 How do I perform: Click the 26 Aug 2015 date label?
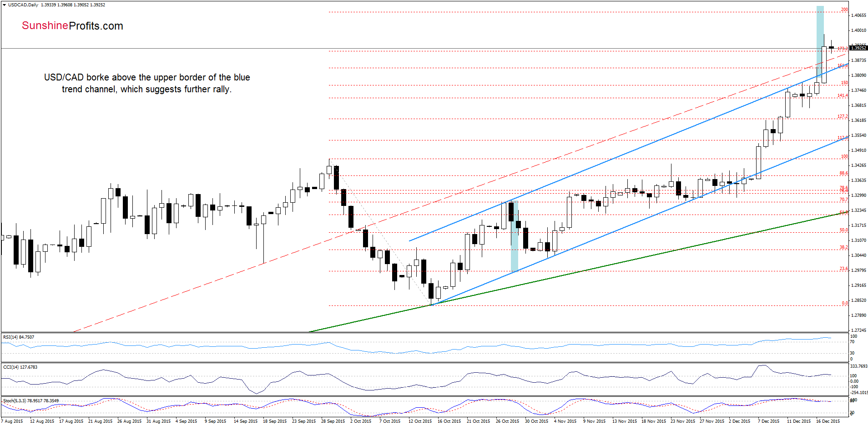130,421
